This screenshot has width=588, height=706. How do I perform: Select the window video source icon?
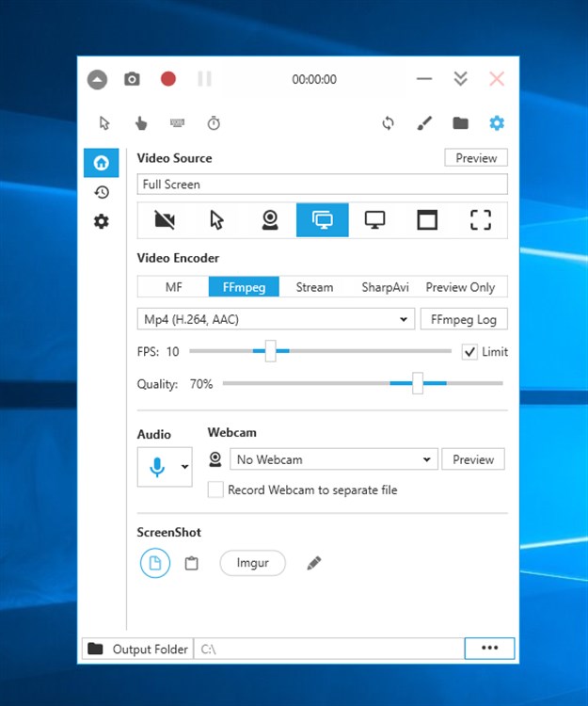[x=427, y=220]
